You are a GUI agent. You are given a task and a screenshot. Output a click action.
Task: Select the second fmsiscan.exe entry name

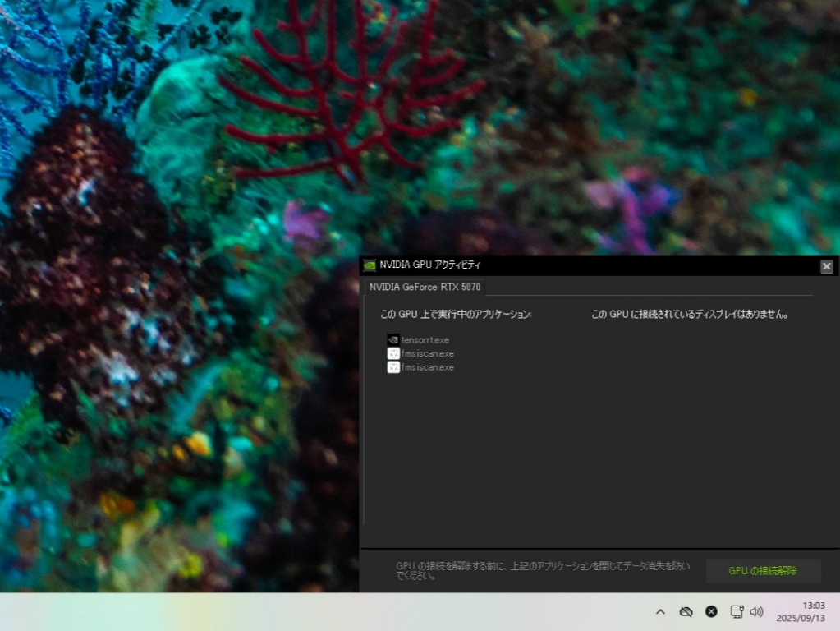click(427, 368)
